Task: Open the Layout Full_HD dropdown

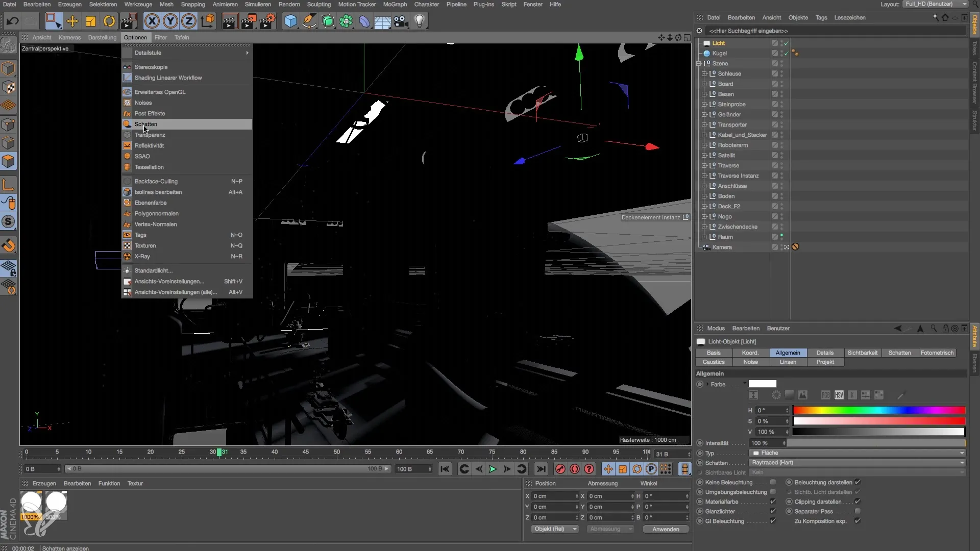Action: (935, 4)
